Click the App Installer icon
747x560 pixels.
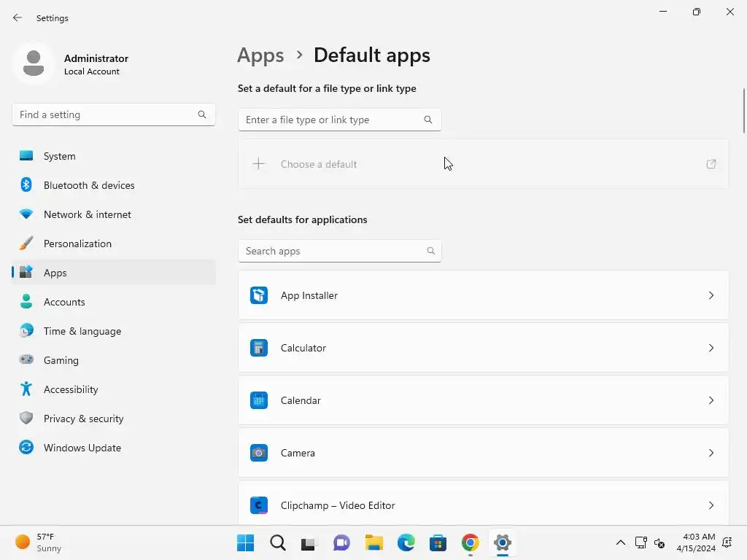point(259,295)
